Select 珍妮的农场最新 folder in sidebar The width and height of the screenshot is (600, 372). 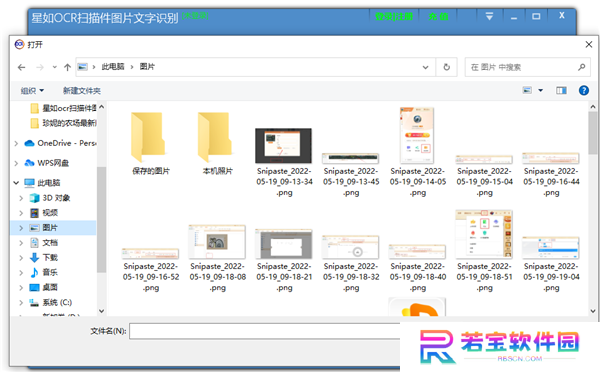(63, 123)
